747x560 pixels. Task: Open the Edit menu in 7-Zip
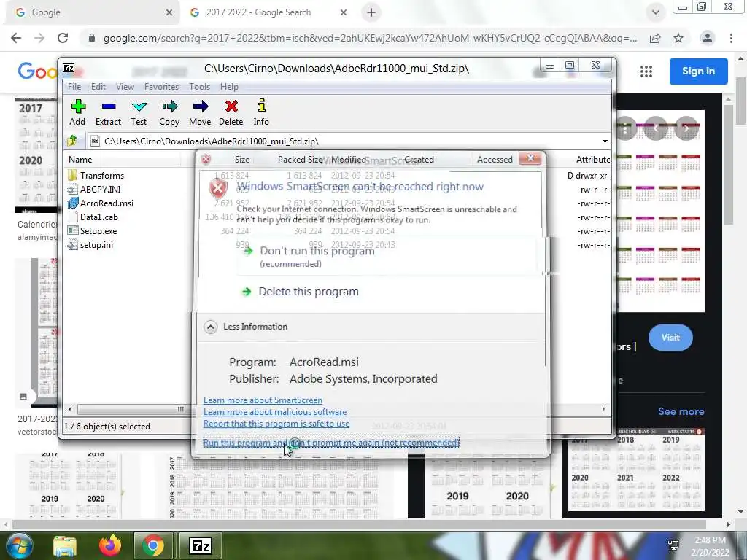(98, 87)
